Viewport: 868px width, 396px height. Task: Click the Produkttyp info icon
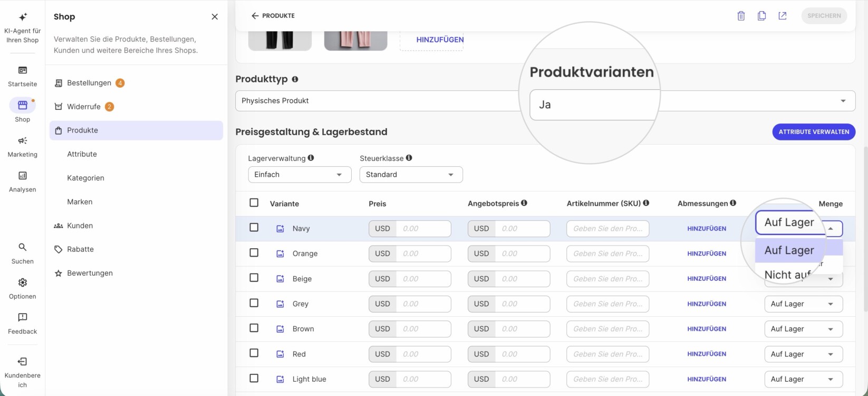click(x=295, y=79)
